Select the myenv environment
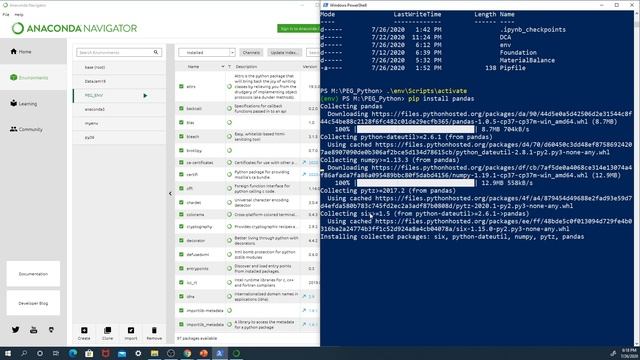This screenshot has height=360, width=640. (119, 123)
